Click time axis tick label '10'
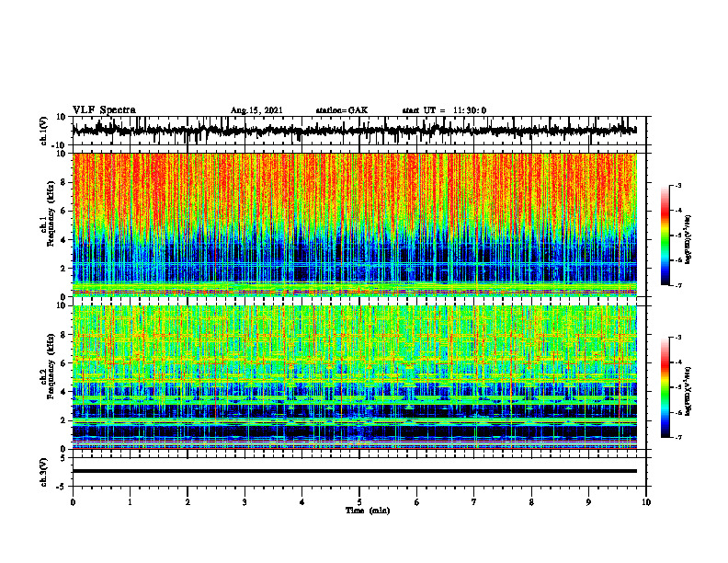This screenshot has height=563, width=728. coord(646,502)
